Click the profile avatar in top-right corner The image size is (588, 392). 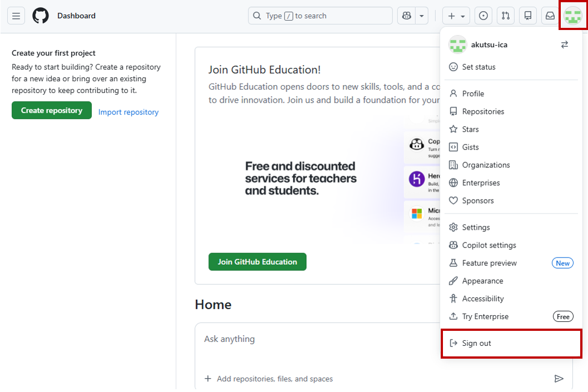click(x=573, y=16)
